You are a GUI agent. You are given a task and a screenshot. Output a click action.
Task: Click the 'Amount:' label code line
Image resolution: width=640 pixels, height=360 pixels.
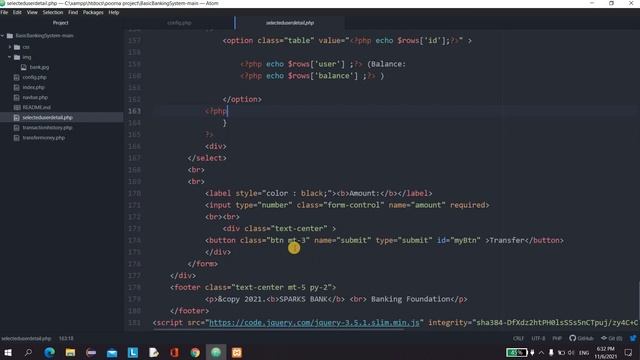coord(318,193)
